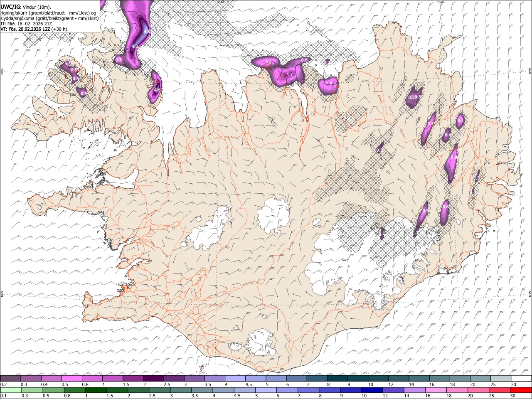Select the 'IT: Mið. 18. 02. 2026 21Z' line
532x399 pixels.
coord(26,24)
